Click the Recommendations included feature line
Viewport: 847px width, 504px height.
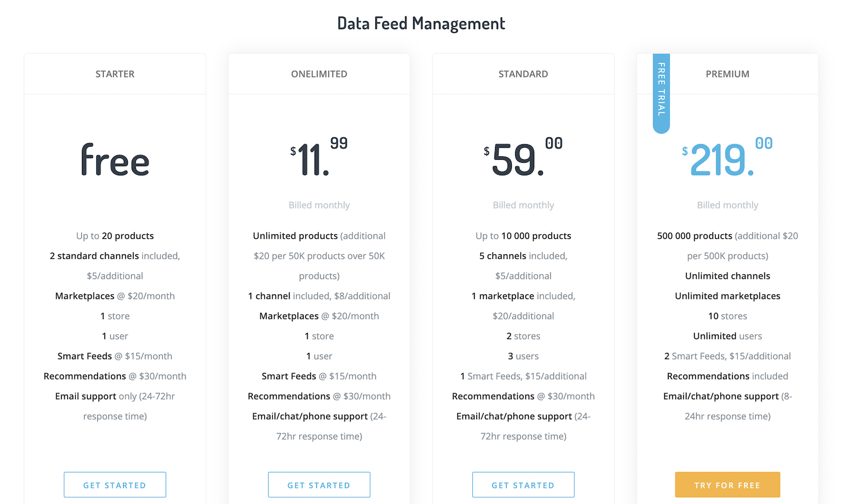tap(727, 376)
